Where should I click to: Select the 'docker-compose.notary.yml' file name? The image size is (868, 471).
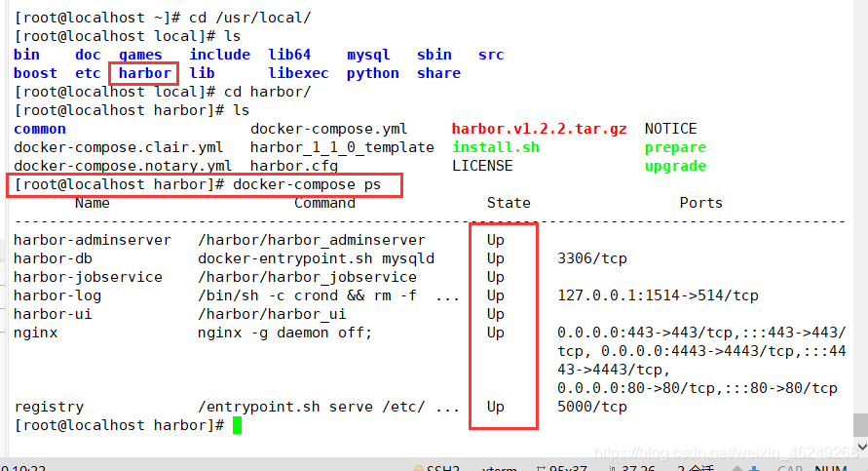click(x=123, y=166)
